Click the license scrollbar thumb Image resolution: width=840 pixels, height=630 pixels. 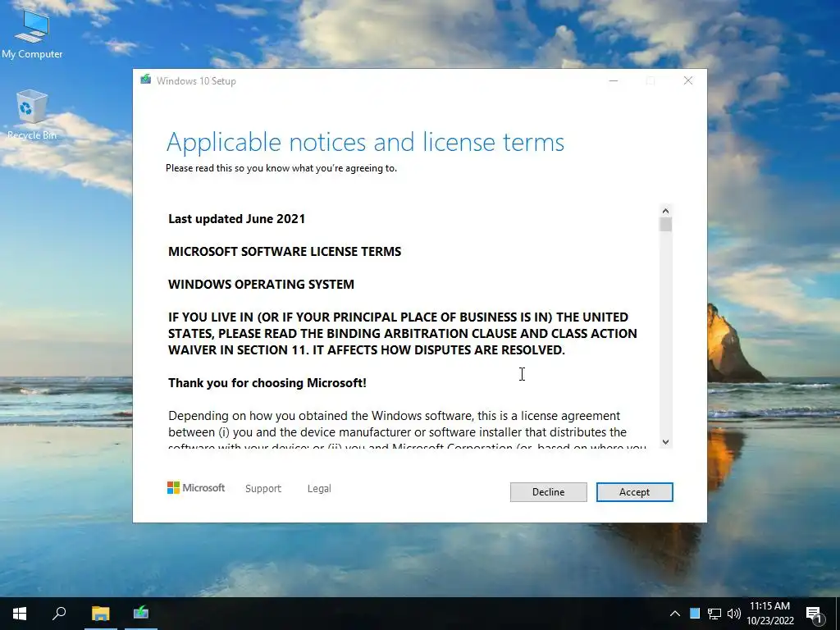click(665, 225)
